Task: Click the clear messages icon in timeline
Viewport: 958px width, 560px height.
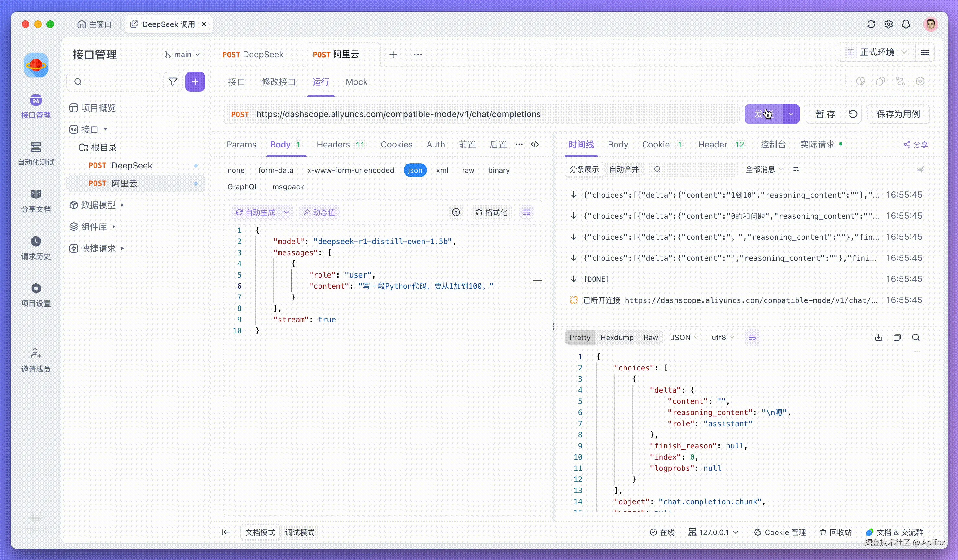Action: (x=921, y=169)
